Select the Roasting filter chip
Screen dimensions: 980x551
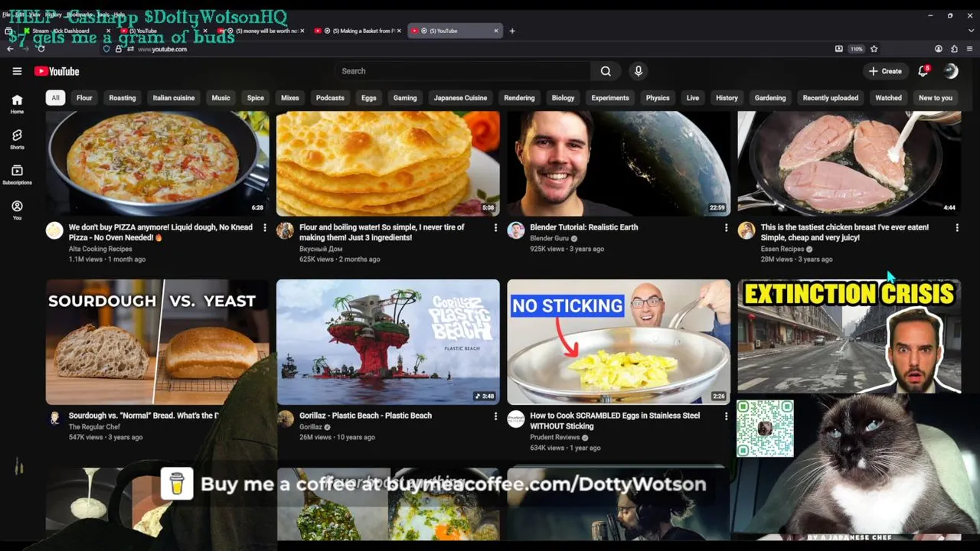(122, 98)
